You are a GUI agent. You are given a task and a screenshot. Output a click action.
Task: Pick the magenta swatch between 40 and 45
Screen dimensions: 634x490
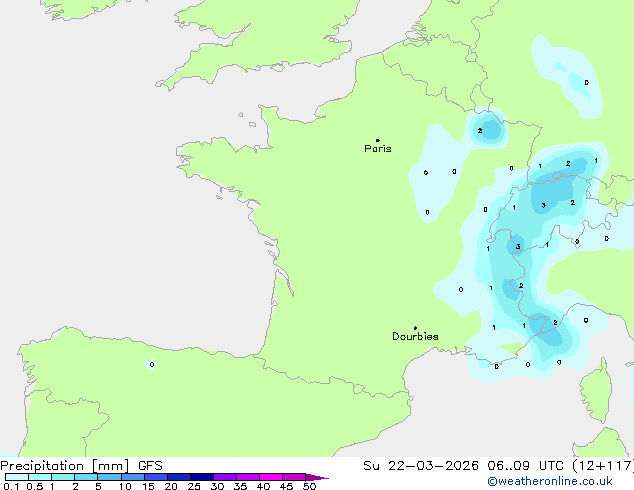(271, 477)
